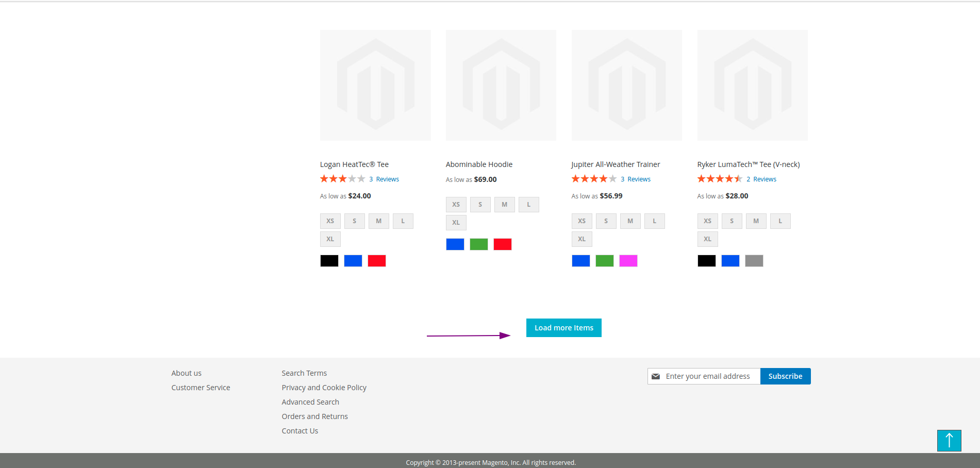Click Ryker LumaTech Tee star rating

[x=720, y=179]
